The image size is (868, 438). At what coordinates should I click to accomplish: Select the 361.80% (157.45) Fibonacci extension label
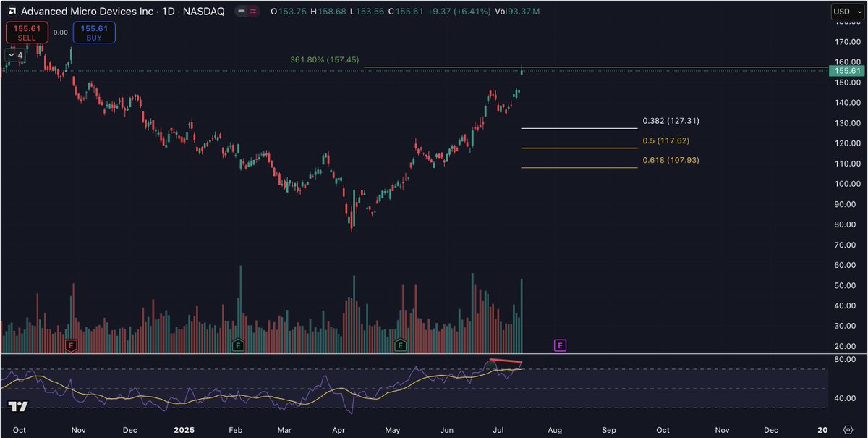click(x=324, y=60)
